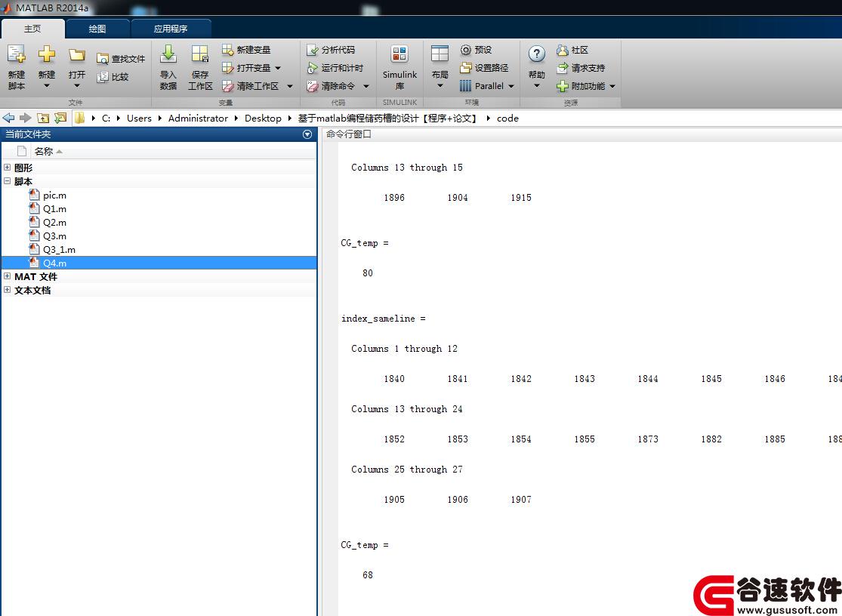842x616 pixels.
Task: Click the New (新建) plus icon
Action: (47, 54)
